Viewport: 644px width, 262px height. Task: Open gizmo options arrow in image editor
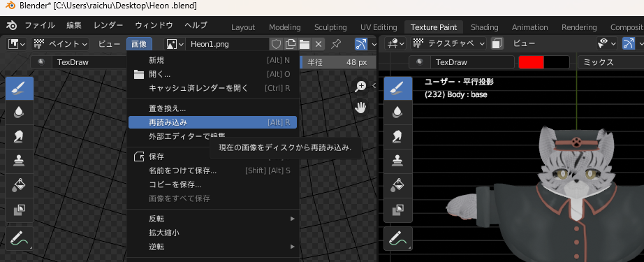(x=373, y=44)
